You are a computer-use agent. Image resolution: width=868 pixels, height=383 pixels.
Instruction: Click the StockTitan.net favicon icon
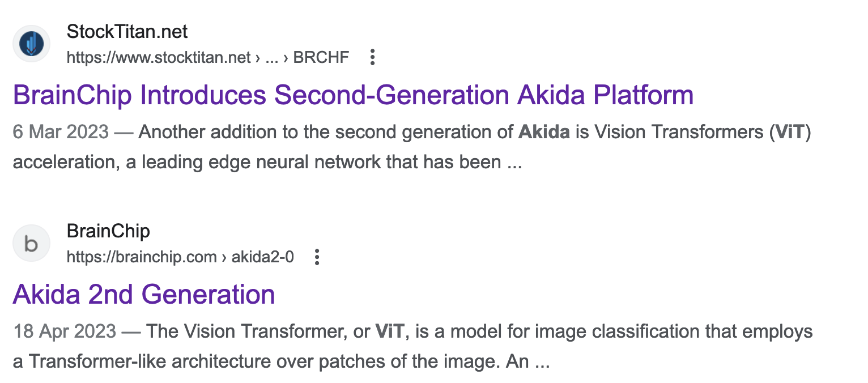click(31, 44)
